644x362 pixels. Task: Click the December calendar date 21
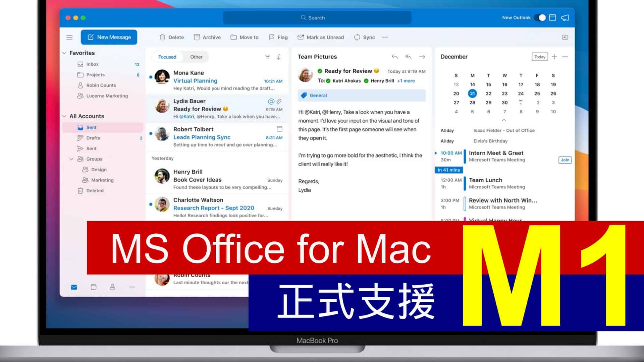click(472, 93)
